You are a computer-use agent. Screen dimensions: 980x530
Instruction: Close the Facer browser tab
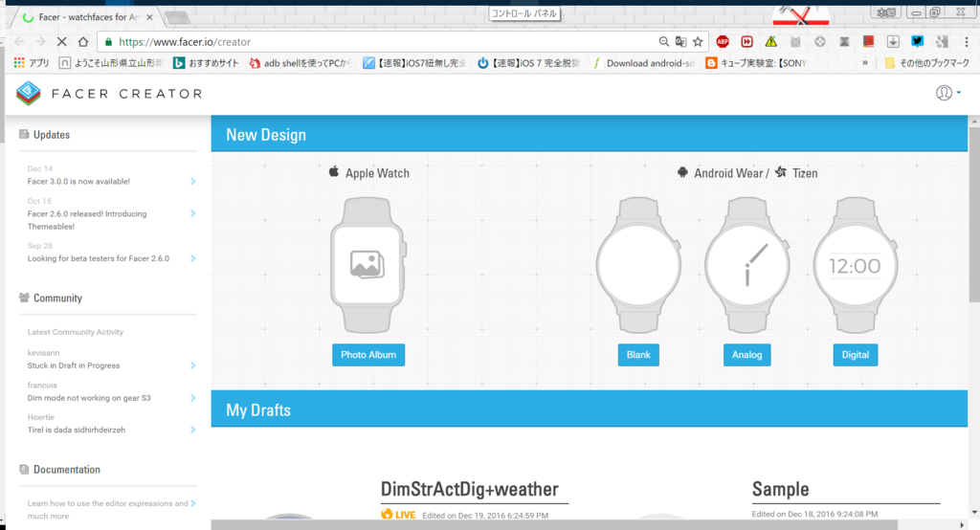pyautogui.click(x=149, y=17)
